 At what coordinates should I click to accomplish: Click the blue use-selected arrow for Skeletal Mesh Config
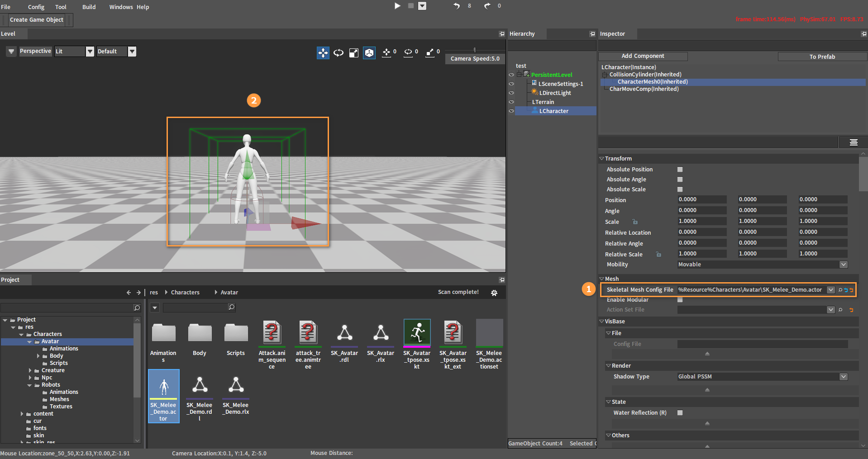coord(846,290)
